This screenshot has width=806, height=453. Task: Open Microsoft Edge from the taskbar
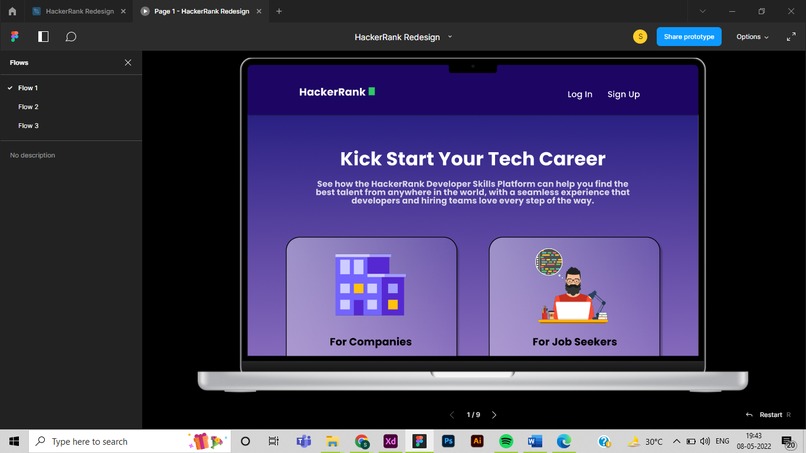tap(564, 441)
